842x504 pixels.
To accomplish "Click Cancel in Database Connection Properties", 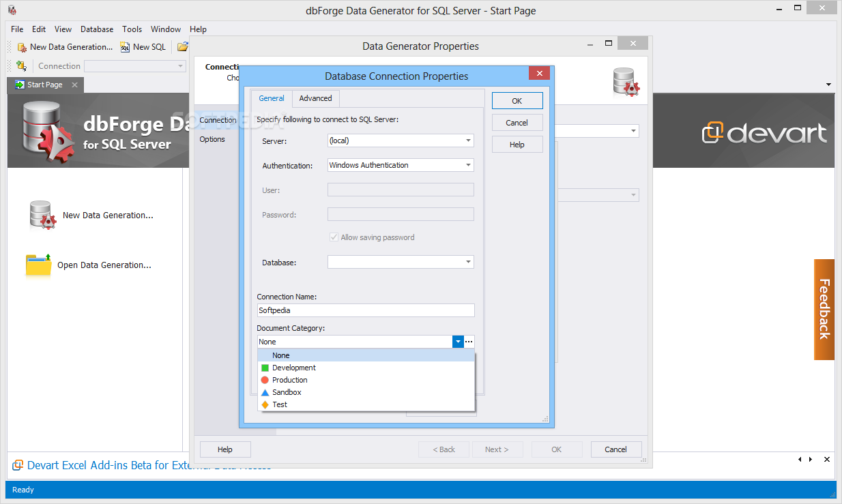I will coord(517,123).
